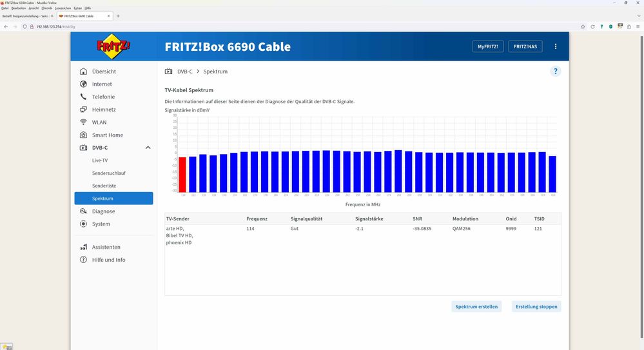Open the Extras menu
The height and width of the screenshot is (350, 644).
(77, 8)
